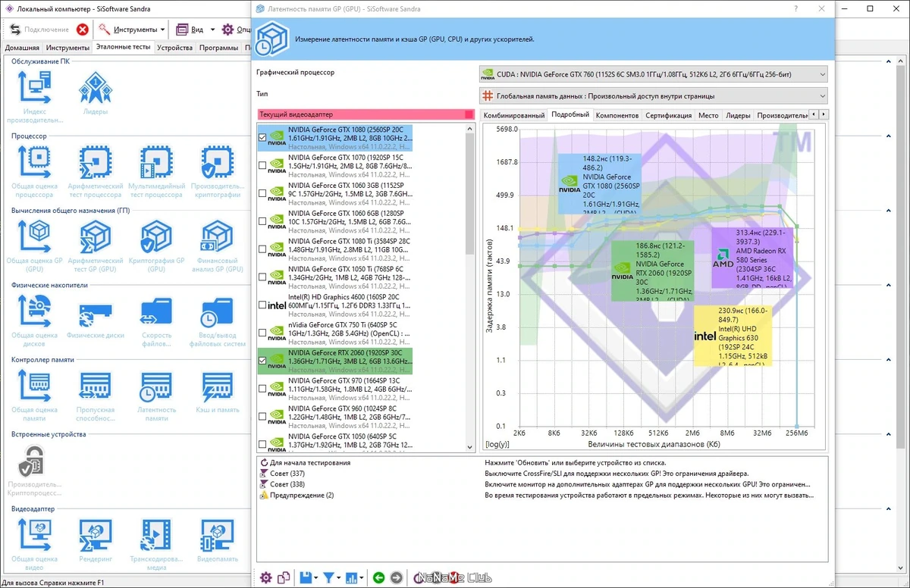Image resolution: width=910 pixels, height=588 pixels.
Task: Click the green back arrow button
Action: (379, 578)
